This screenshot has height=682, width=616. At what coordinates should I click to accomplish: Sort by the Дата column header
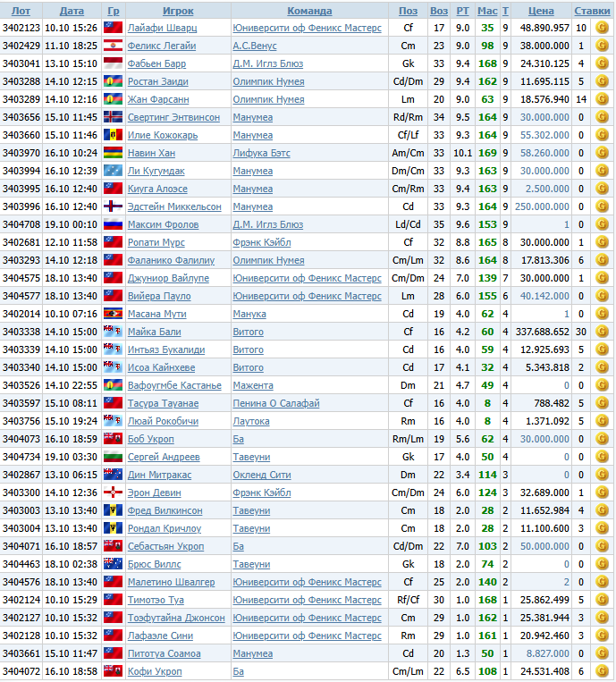pos(72,11)
